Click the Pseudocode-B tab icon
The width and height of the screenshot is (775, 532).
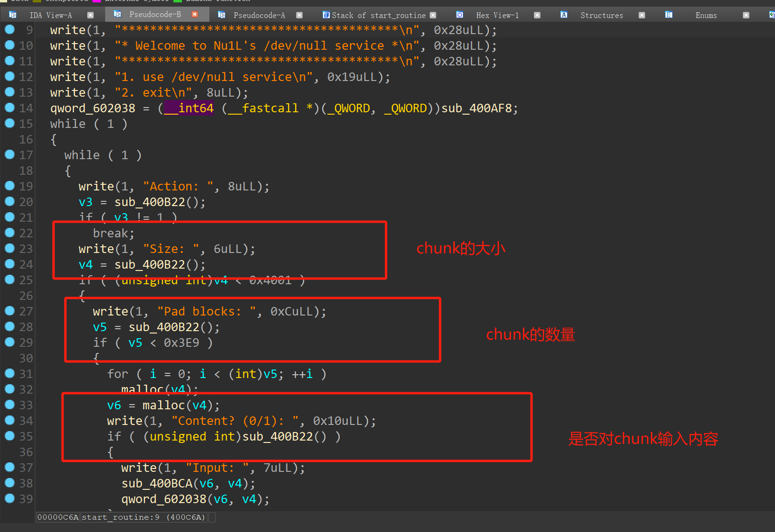pyautogui.click(x=117, y=15)
